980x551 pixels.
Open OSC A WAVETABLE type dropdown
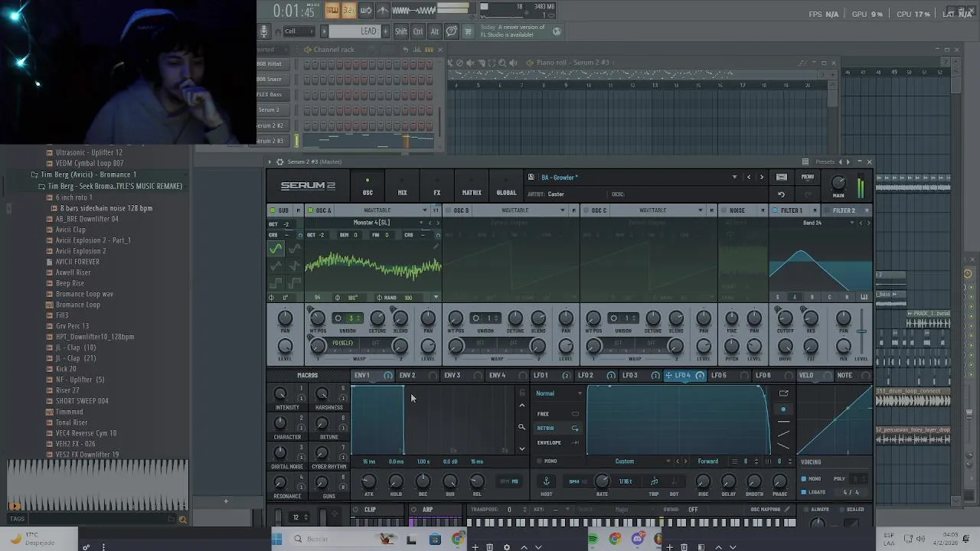coord(381,210)
